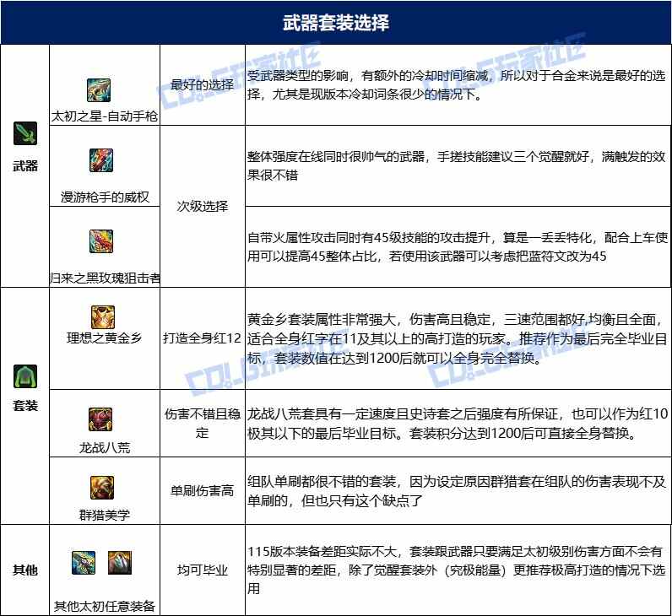Select the 群猎美学 set icon
672x616 pixels.
click(102, 488)
